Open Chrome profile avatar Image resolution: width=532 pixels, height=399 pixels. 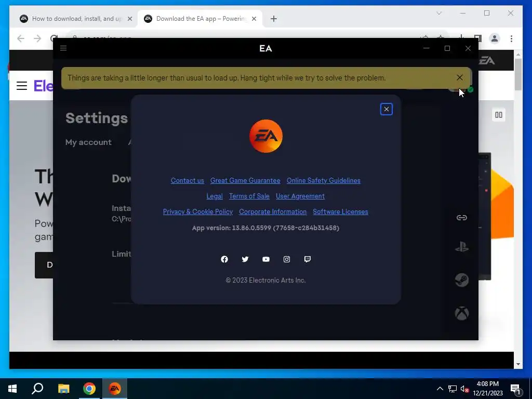[495, 38]
